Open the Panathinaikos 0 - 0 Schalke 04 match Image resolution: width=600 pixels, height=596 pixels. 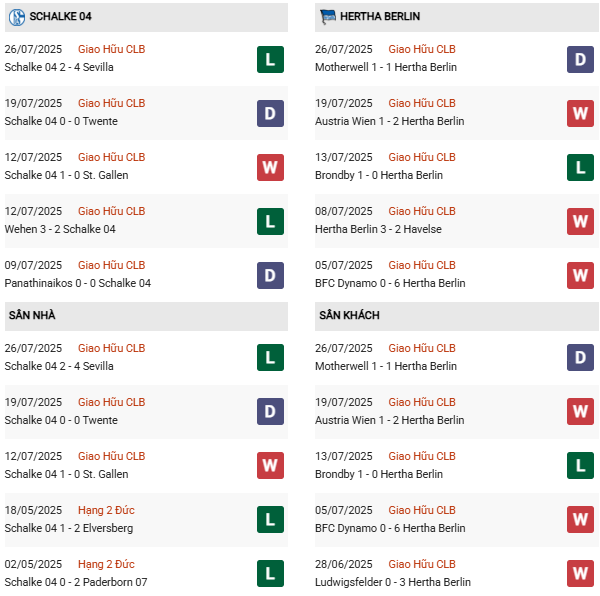tap(78, 283)
